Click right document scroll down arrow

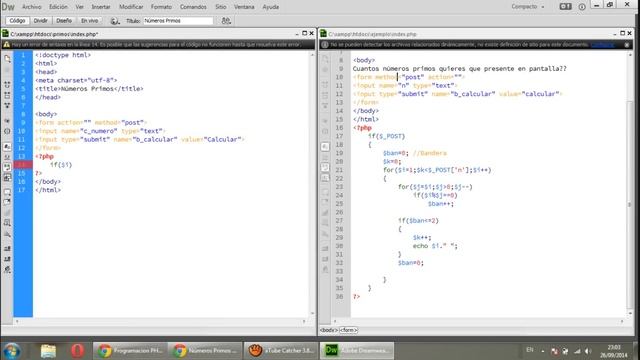point(630,313)
